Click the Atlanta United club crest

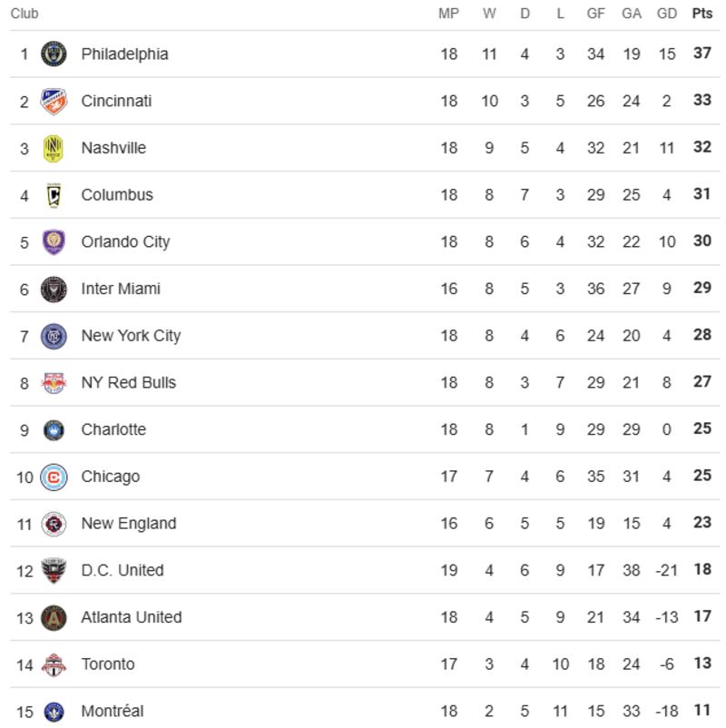(x=54, y=617)
